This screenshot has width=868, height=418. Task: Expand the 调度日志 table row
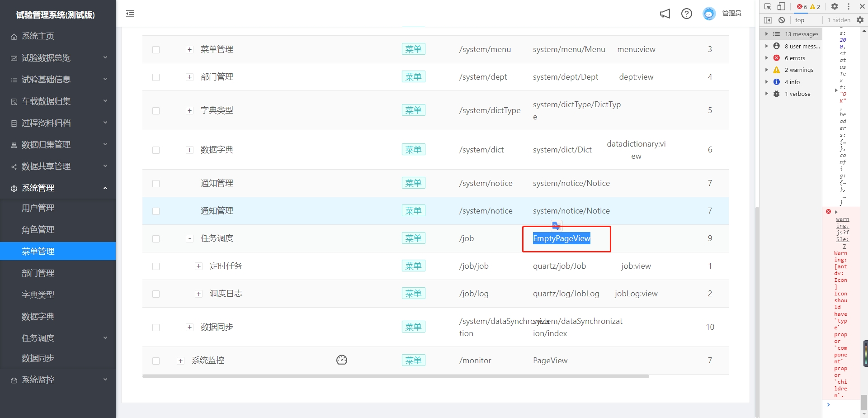(x=198, y=294)
